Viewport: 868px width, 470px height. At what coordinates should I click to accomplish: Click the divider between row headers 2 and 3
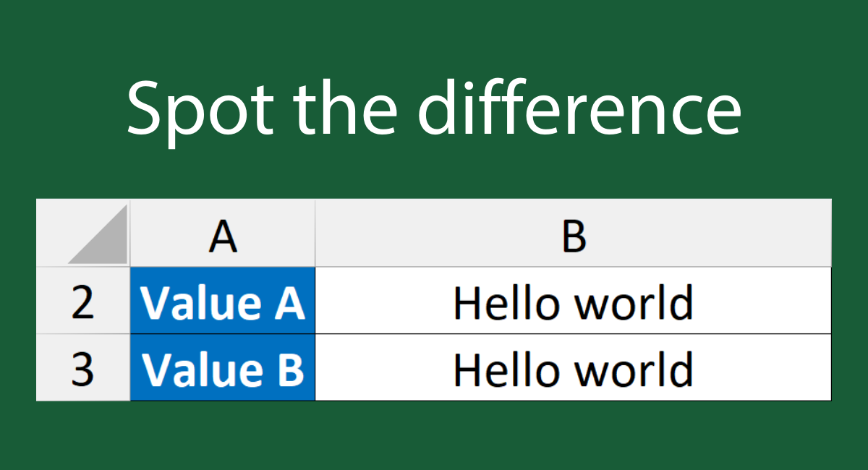[83, 334]
